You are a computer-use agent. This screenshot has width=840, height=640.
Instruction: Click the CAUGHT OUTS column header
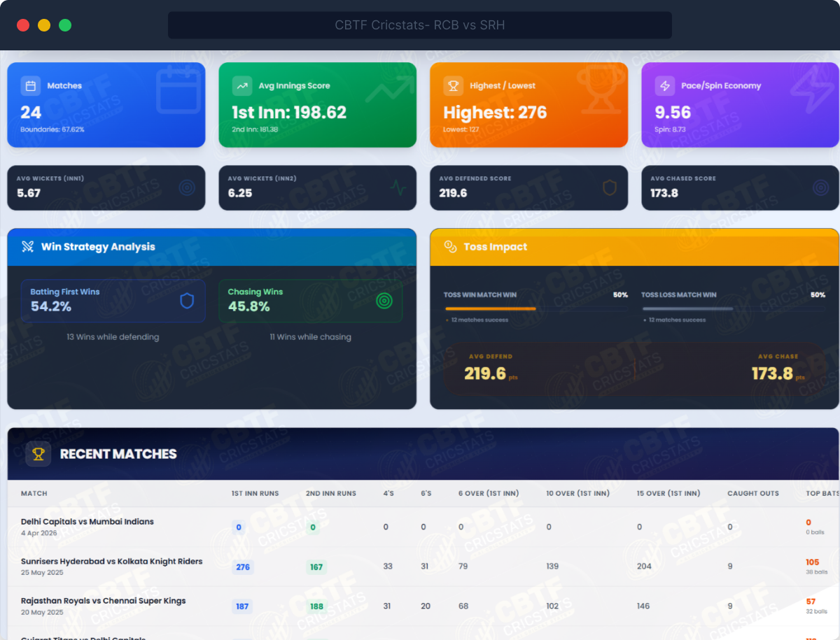pos(752,493)
